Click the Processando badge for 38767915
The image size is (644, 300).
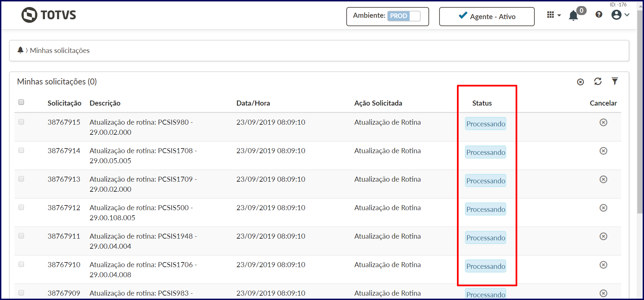(485, 124)
